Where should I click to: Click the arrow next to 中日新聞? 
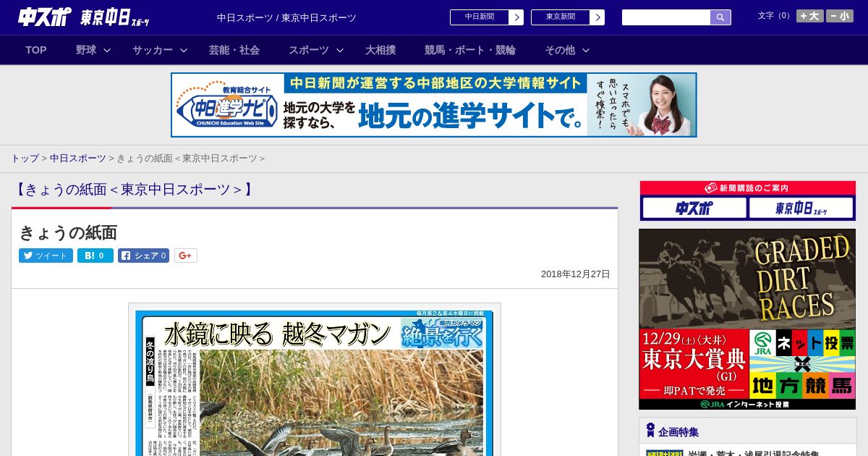(x=516, y=17)
